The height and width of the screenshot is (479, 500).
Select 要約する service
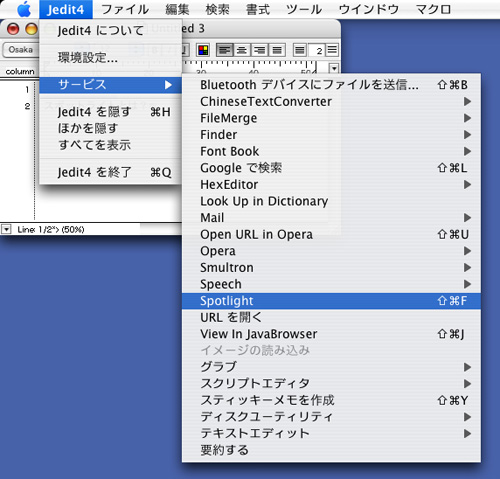click(331, 450)
